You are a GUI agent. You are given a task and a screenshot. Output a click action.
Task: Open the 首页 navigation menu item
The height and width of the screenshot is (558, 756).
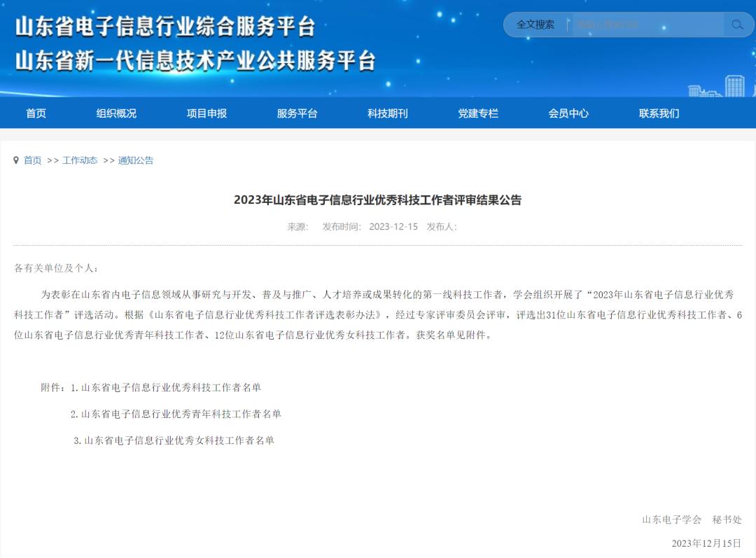36,113
